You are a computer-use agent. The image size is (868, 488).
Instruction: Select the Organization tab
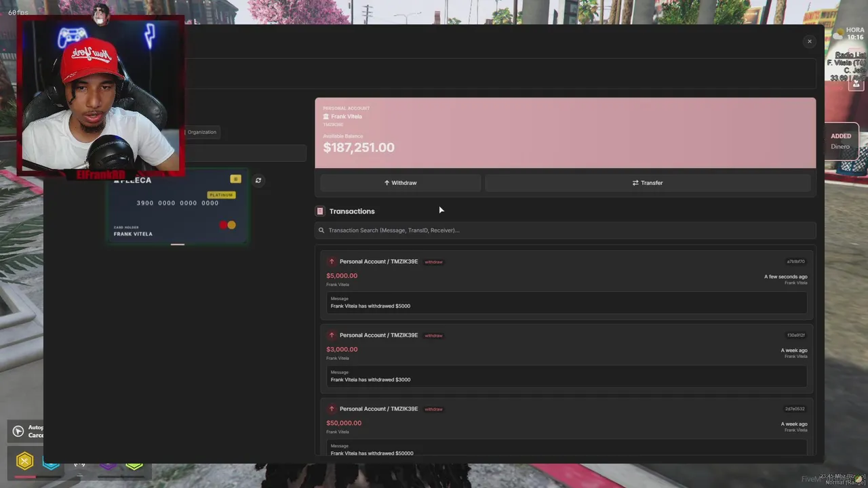201,132
